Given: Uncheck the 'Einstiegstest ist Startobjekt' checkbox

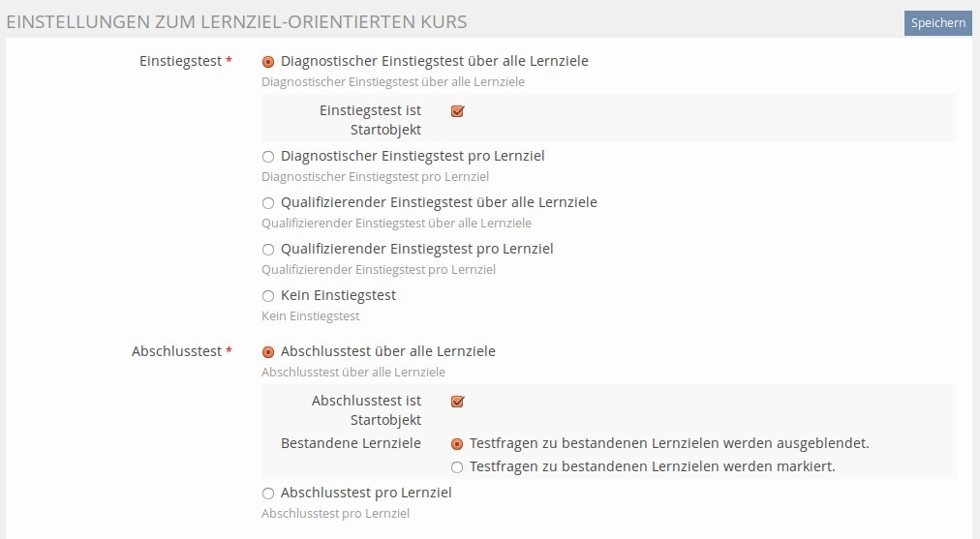Looking at the screenshot, I should (458, 111).
